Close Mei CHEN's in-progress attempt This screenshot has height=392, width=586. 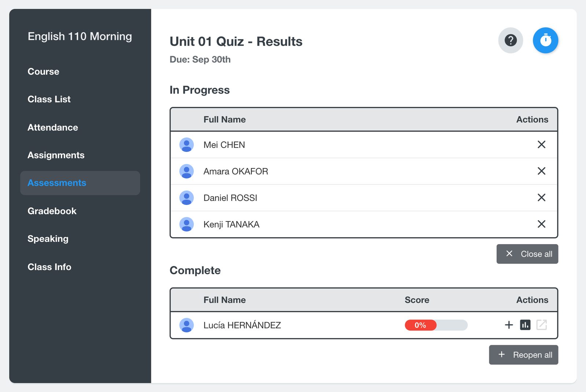point(541,145)
